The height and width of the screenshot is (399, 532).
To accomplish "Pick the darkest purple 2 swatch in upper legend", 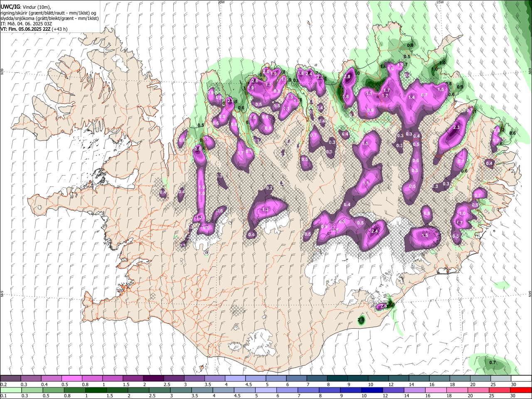I will pos(153,379).
